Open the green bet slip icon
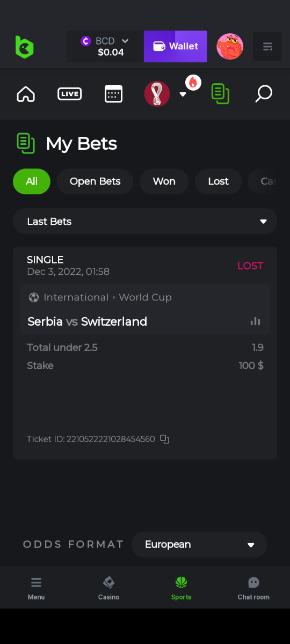 [x=220, y=94]
